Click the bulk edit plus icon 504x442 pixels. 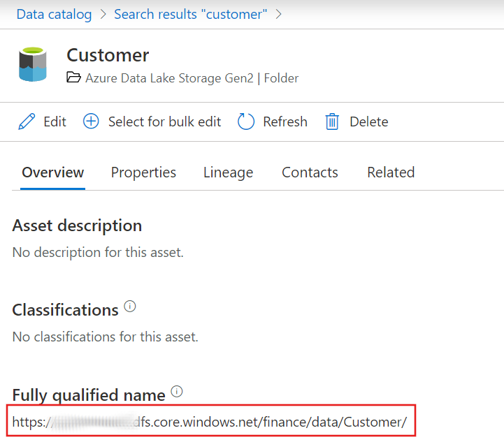click(91, 122)
